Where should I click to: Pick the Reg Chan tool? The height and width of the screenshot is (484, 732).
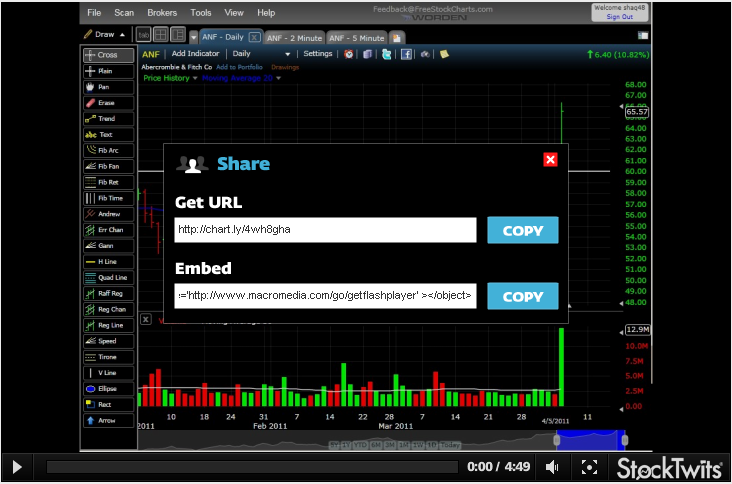(x=109, y=309)
